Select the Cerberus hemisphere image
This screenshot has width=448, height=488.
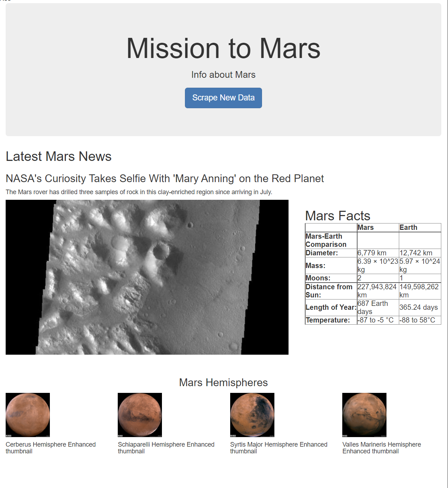(28, 415)
